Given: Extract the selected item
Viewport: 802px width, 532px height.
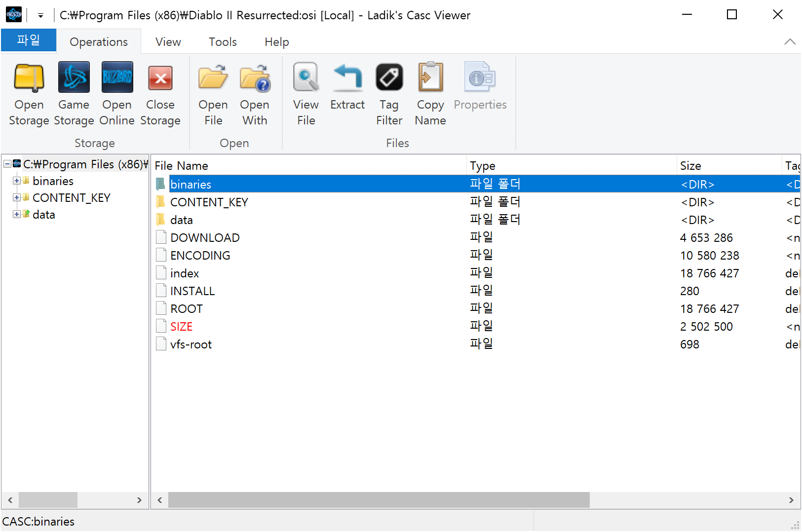Looking at the screenshot, I should click(347, 86).
